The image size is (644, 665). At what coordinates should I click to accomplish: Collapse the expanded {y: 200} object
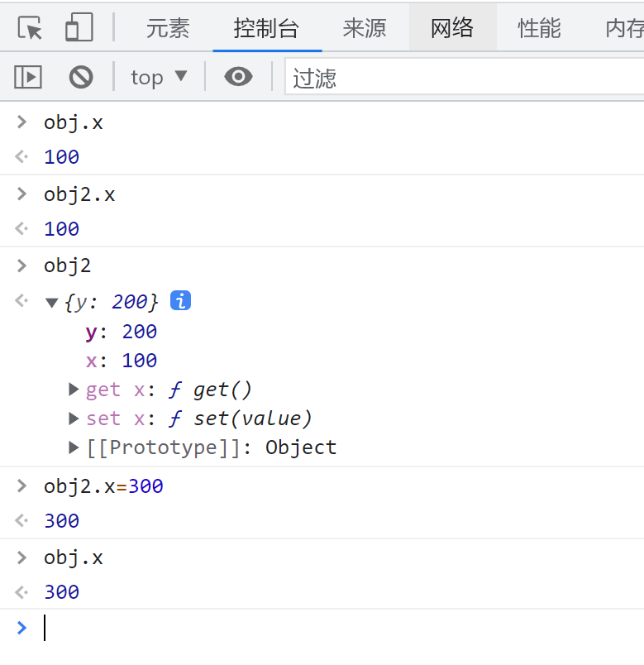52,303
